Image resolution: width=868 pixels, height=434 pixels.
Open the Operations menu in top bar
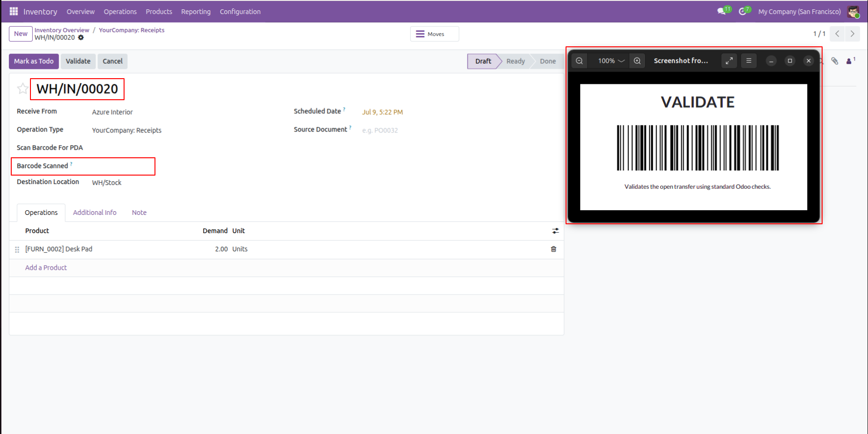coord(120,12)
